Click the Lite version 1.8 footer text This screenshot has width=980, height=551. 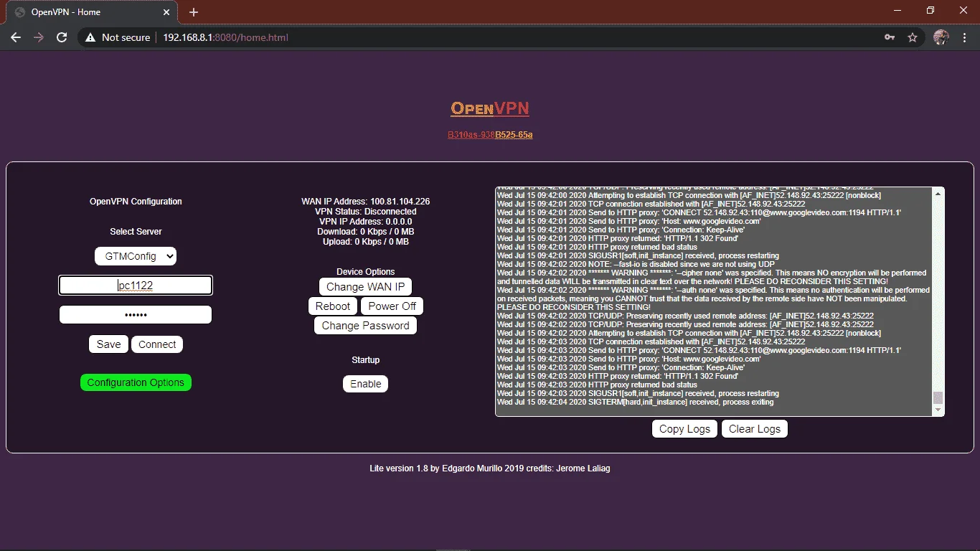tap(490, 468)
